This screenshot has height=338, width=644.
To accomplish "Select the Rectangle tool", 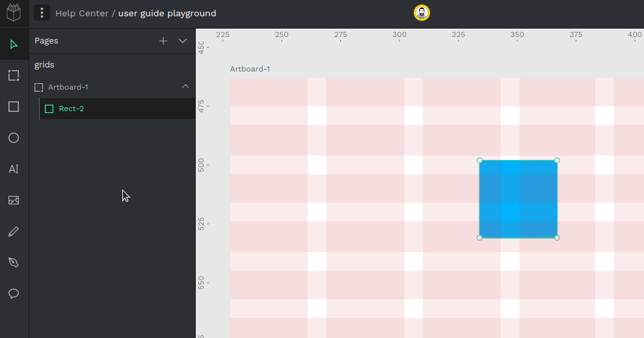I will click(14, 107).
